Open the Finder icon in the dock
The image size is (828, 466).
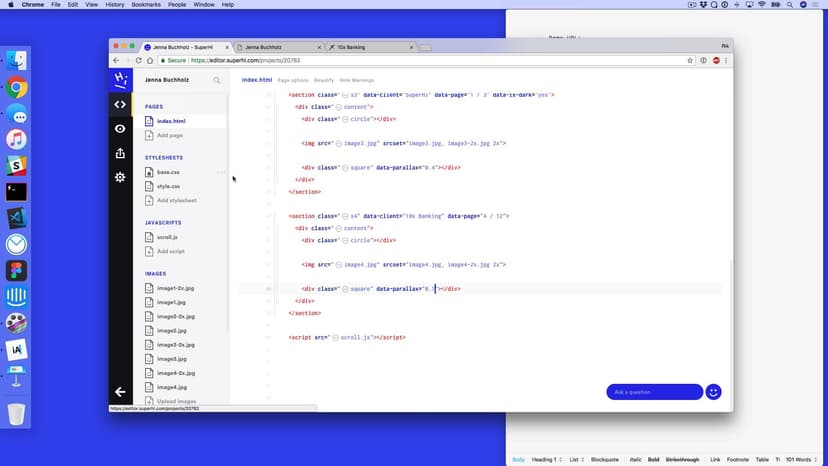16,61
